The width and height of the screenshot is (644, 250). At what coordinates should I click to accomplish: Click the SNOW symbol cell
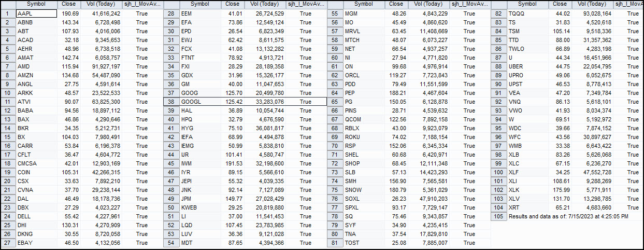click(364, 190)
